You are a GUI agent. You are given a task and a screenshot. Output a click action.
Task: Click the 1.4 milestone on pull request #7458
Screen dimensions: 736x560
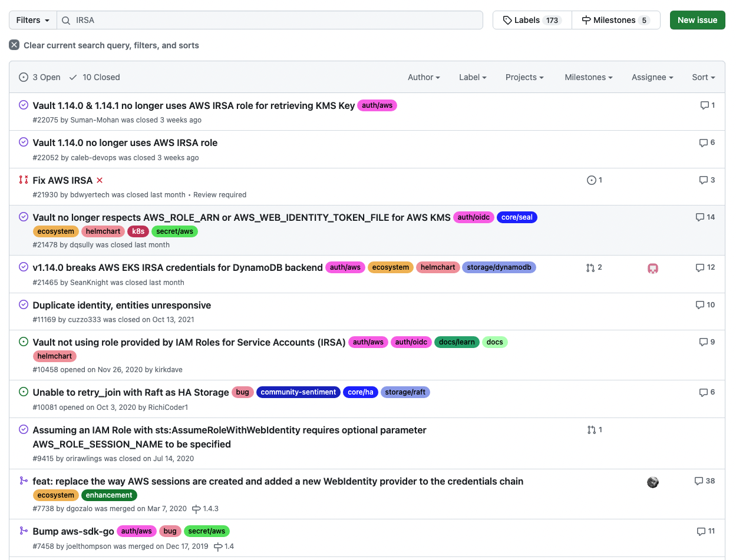224,546
